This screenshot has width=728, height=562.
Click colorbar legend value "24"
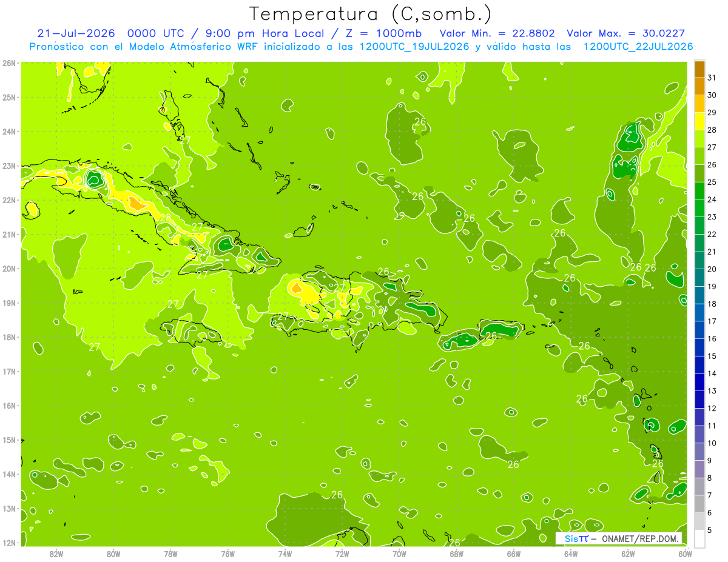point(712,199)
